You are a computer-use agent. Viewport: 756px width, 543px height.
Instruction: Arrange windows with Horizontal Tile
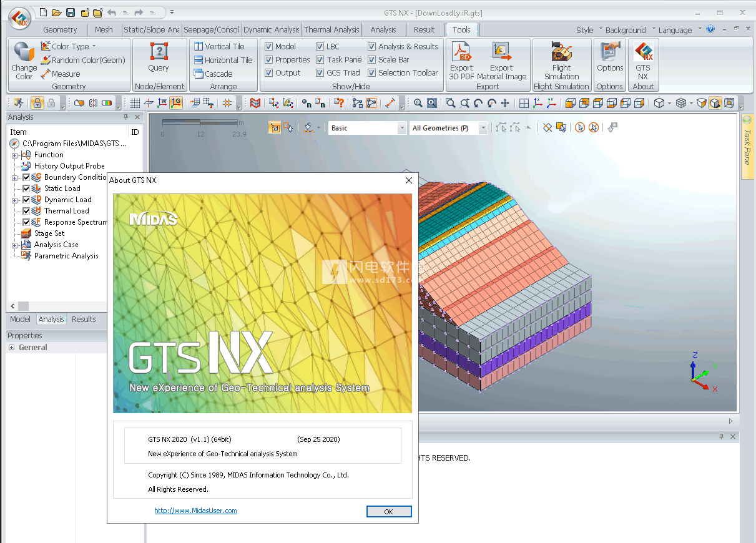(x=223, y=60)
